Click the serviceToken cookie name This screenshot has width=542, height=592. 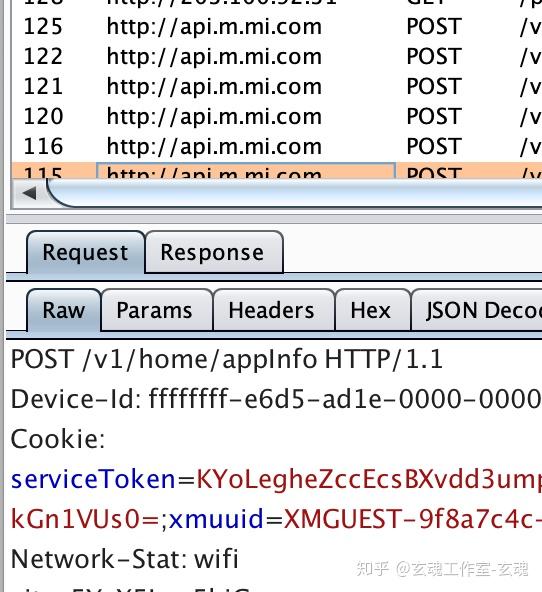[93, 479]
